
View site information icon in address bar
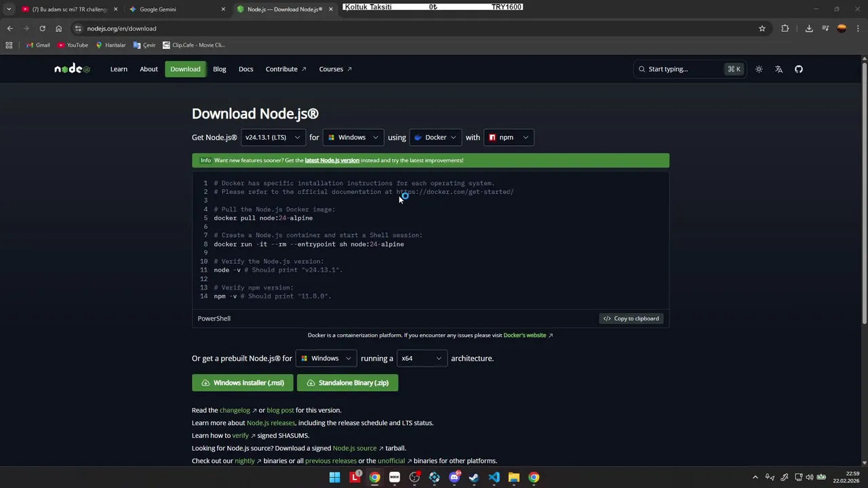[78, 28]
